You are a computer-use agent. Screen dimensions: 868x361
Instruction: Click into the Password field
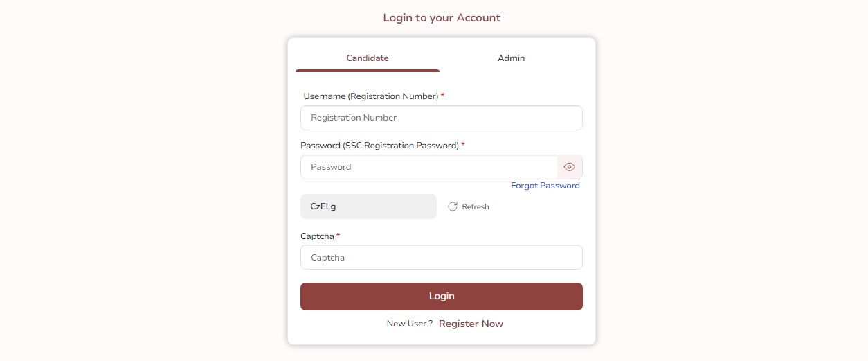click(x=428, y=167)
